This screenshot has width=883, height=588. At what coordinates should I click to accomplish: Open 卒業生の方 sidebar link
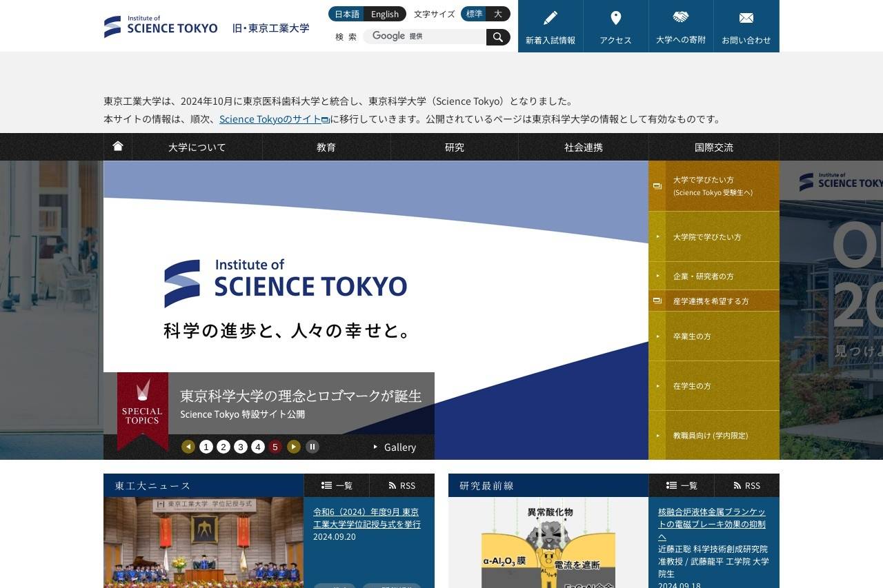click(x=714, y=336)
